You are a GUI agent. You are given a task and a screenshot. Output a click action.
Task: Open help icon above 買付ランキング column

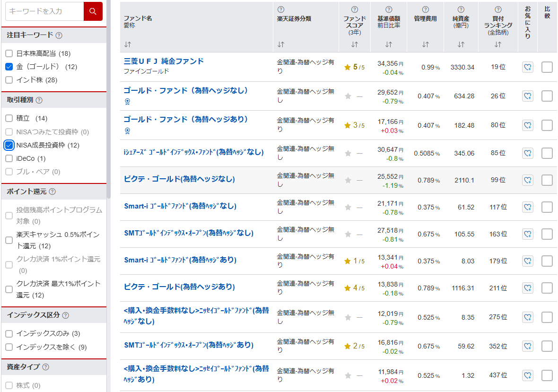coord(498,9)
